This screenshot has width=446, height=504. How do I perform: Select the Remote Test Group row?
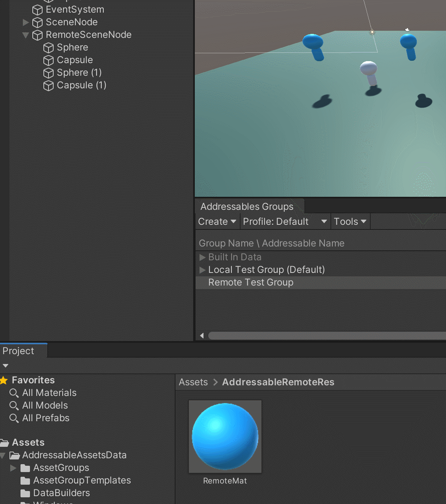(321, 283)
